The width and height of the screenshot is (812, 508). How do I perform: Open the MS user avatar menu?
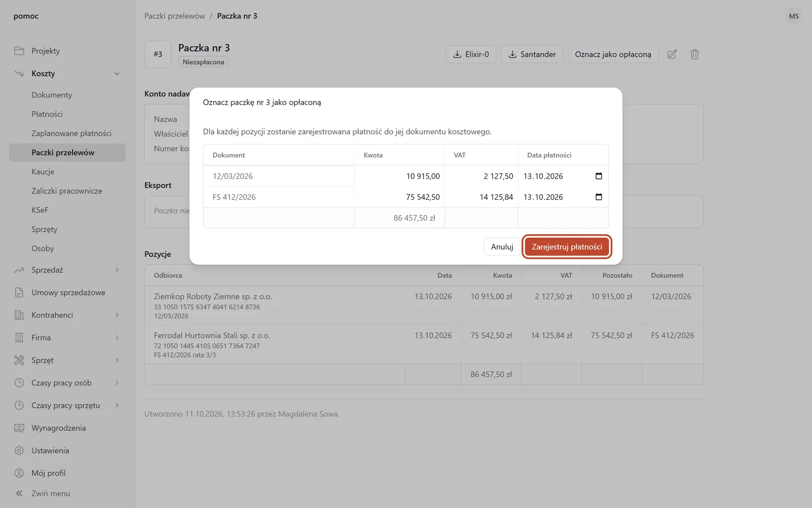(794, 16)
